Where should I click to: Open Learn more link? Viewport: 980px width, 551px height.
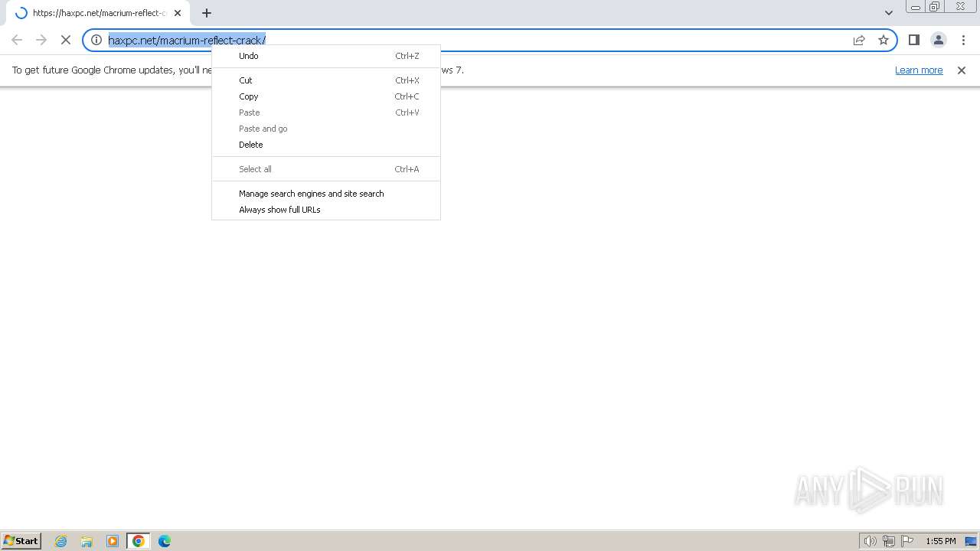point(919,70)
